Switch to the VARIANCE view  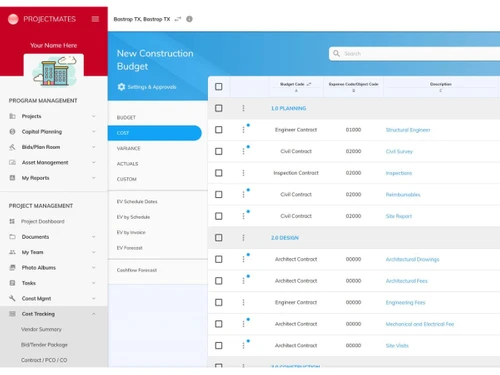(x=128, y=148)
